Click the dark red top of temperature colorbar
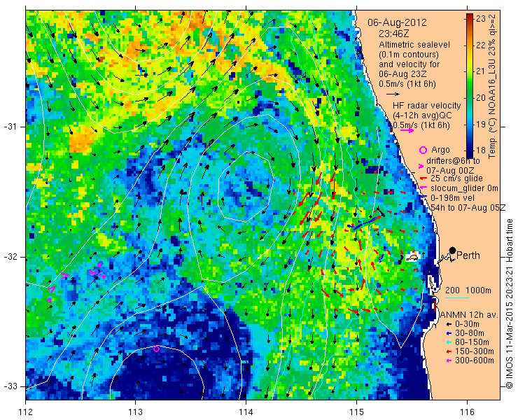This screenshot has height=420, width=518. tap(470, 17)
